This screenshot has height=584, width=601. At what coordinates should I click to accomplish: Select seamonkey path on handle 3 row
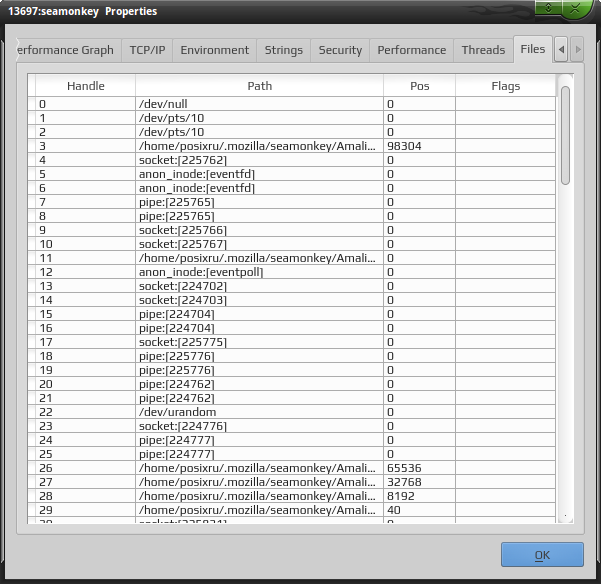257,146
